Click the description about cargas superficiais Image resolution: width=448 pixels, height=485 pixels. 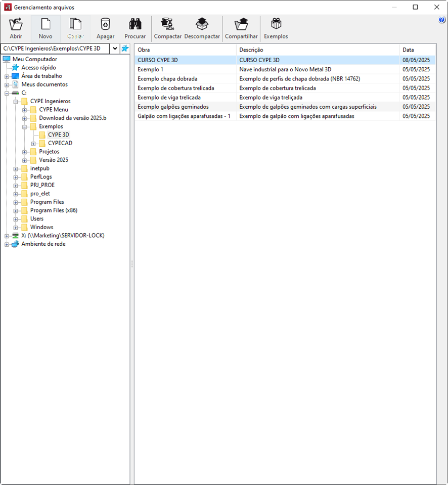click(x=308, y=107)
